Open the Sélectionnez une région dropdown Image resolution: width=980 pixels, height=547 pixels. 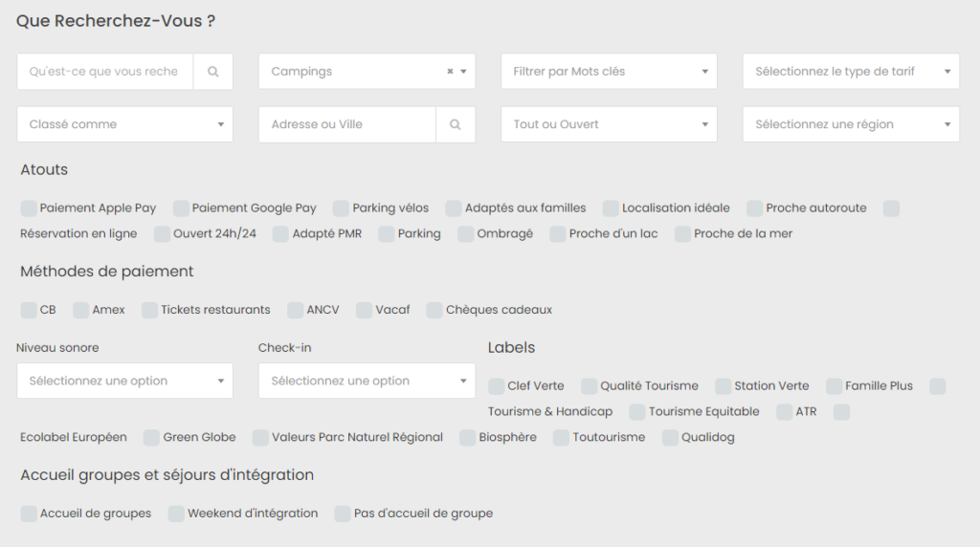click(x=851, y=124)
